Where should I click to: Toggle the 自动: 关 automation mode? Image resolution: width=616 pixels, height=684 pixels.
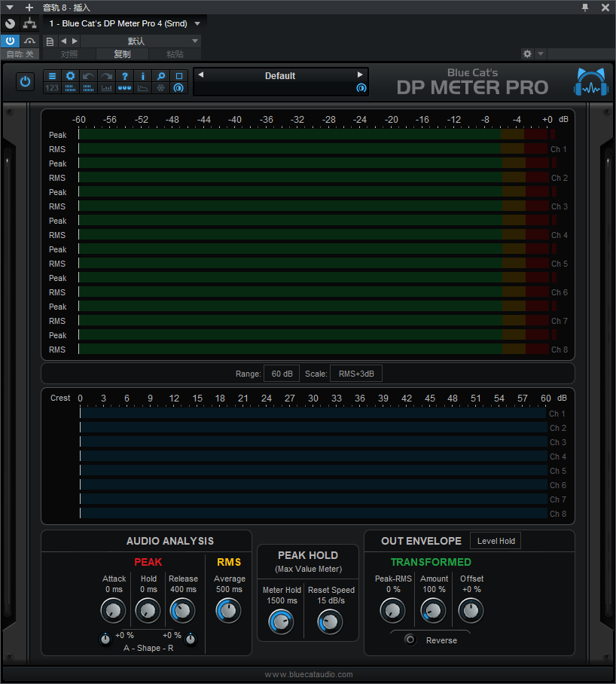click(20, 54)
